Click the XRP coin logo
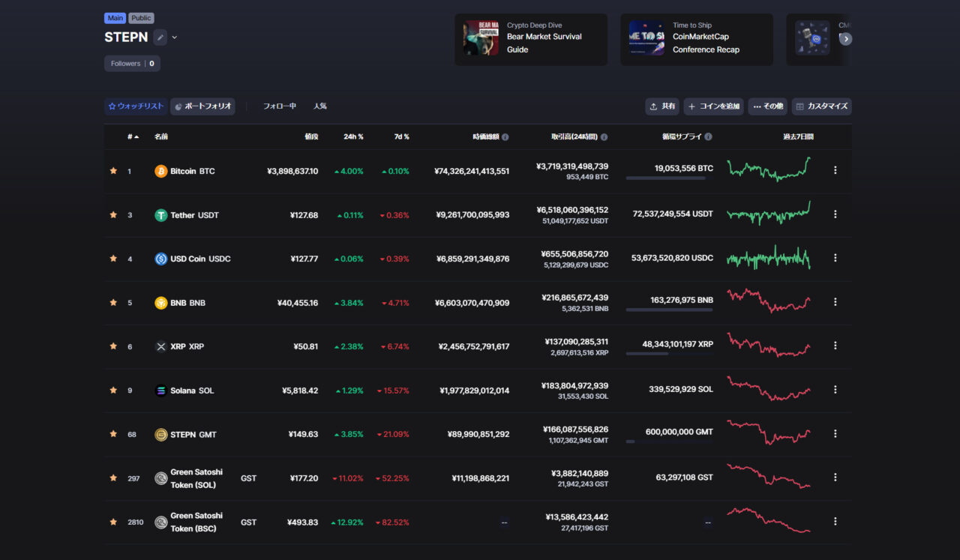The height and width of the screenshot is (560, 960). pyautogui.click(x=160, y=346)
